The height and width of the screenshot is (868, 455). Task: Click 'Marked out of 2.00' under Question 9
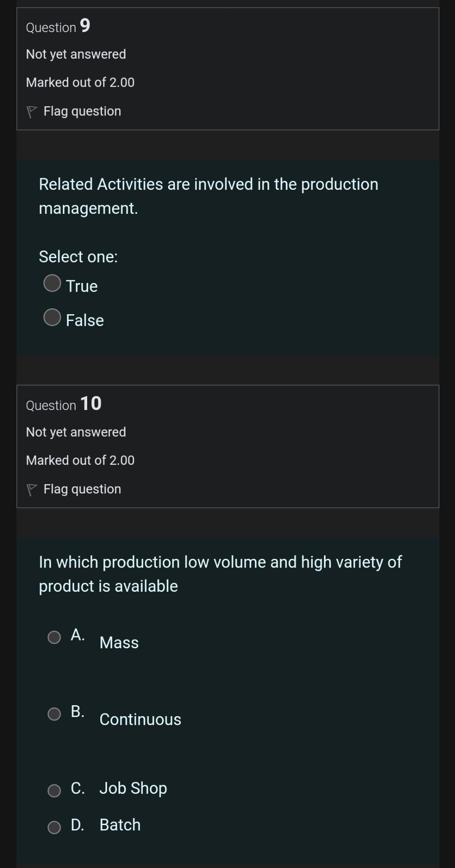coord(80,82)
